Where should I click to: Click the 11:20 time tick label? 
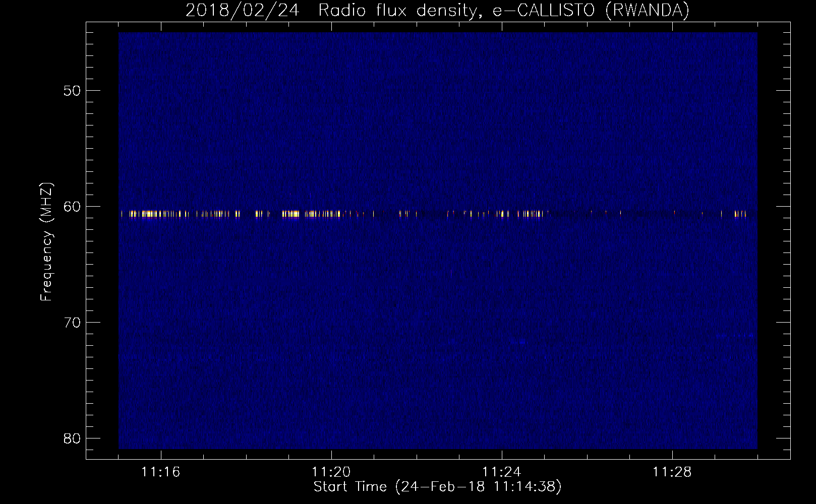pyautogui.click(x=331, y=472)
